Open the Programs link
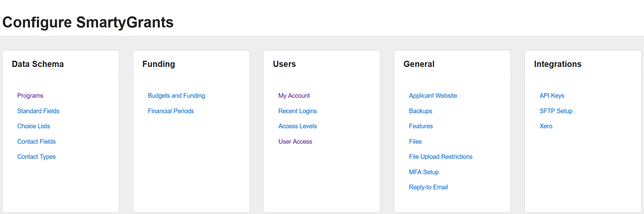Viewport: 644px width, 214px height. click(30, 96)
